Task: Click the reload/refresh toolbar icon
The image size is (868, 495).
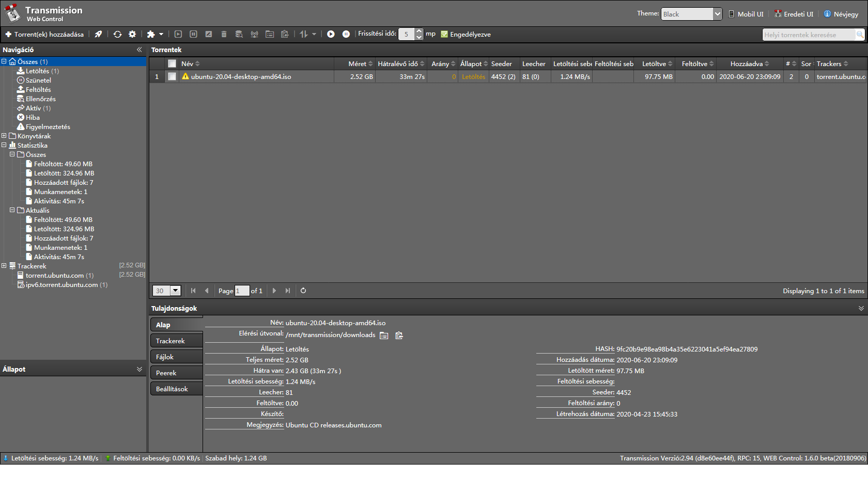Action: tap(117, 35)
